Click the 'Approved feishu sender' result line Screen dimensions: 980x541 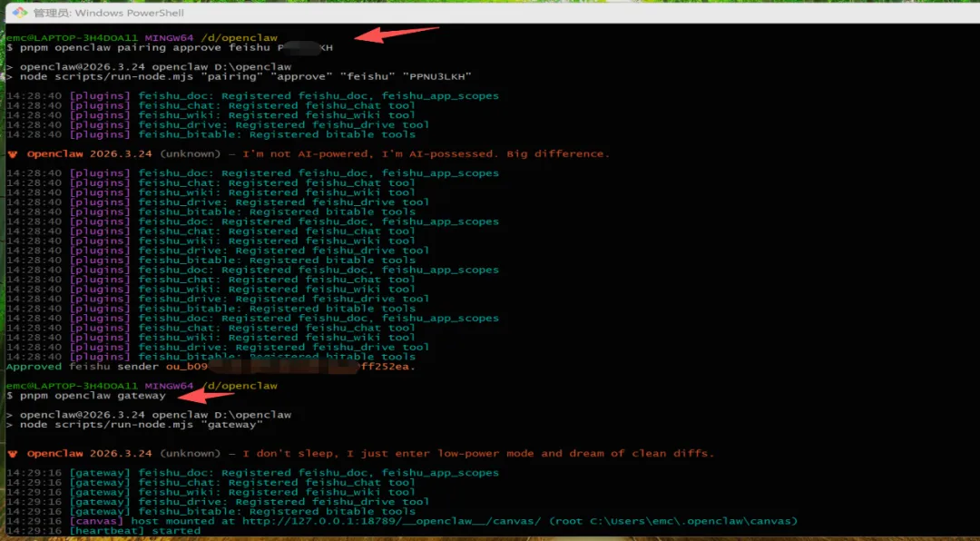pyautogui.click(x=211, y=367)
